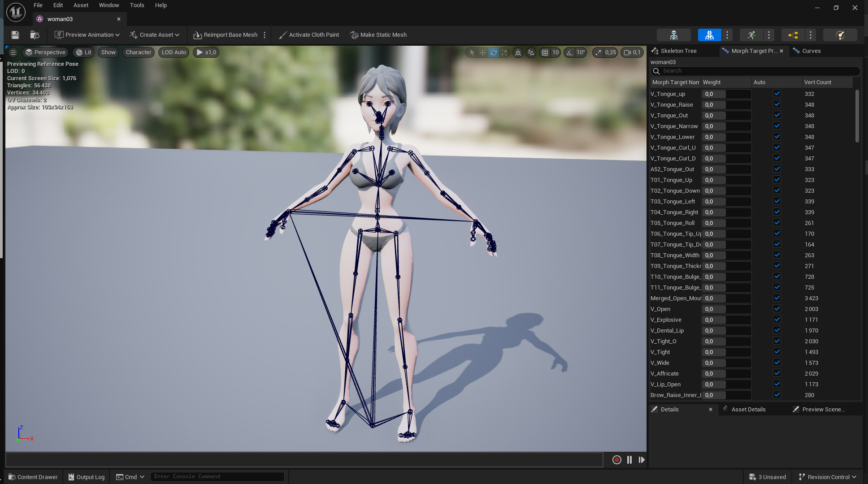Expand Create Asset dropdown

(x=154, y=35)
